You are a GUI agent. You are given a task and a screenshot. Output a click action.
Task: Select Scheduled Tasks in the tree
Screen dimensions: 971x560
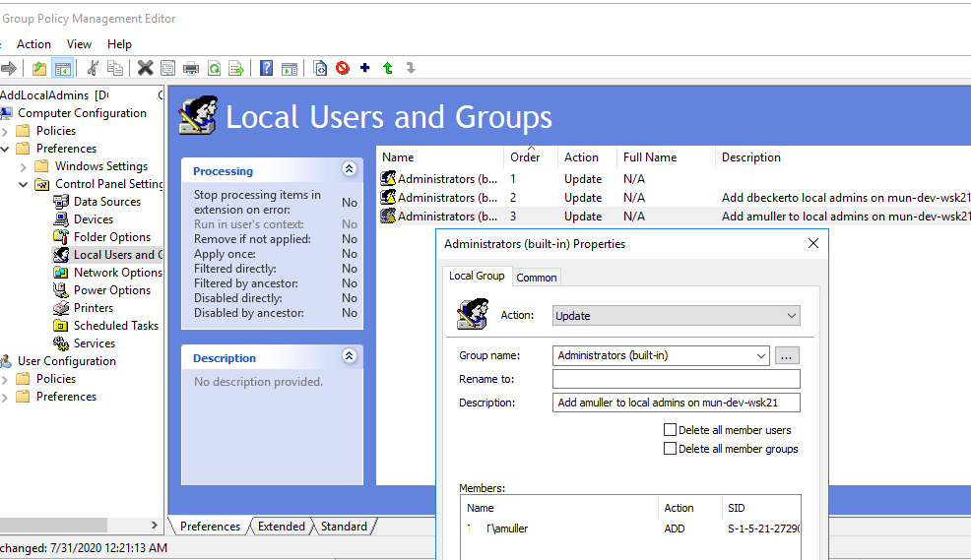[x=115, y=326]
